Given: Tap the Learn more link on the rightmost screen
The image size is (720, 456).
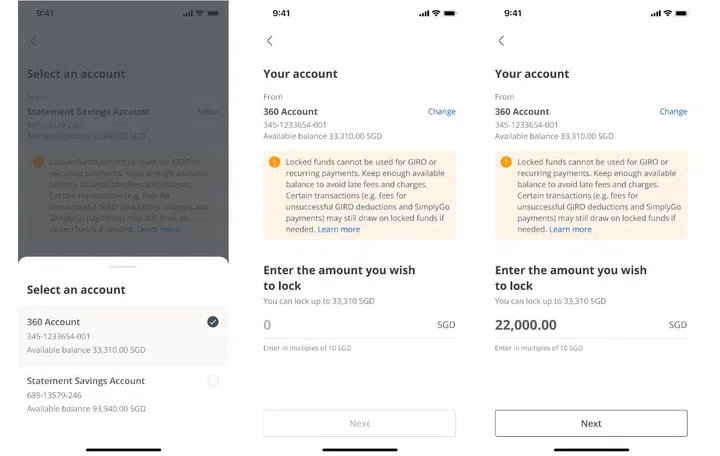Looking at the screenshot, I should click(x=570, y=229).
